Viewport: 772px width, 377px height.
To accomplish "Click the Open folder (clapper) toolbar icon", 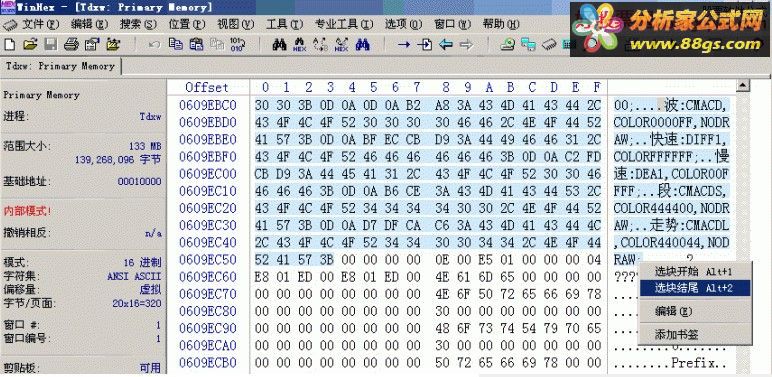I will coord(113,45).
